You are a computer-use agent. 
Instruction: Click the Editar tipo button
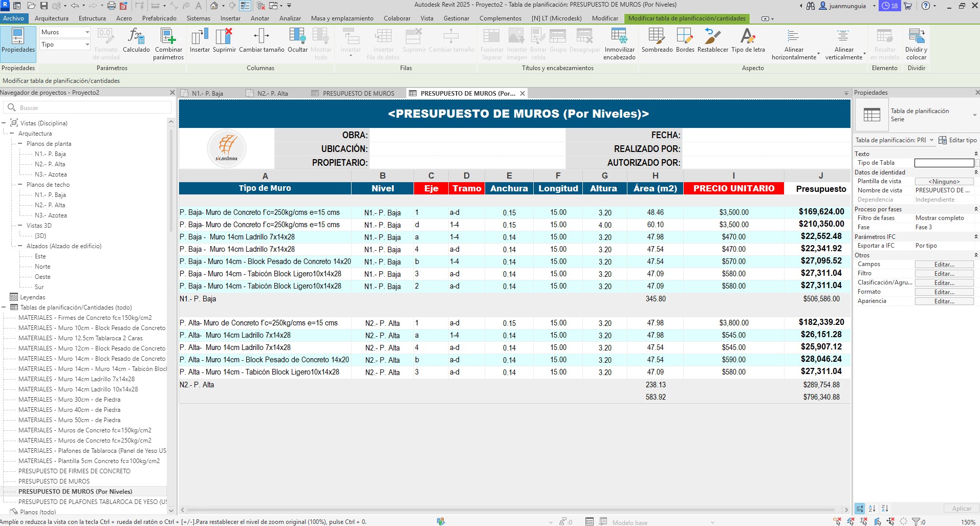click(x=958, y=140)
